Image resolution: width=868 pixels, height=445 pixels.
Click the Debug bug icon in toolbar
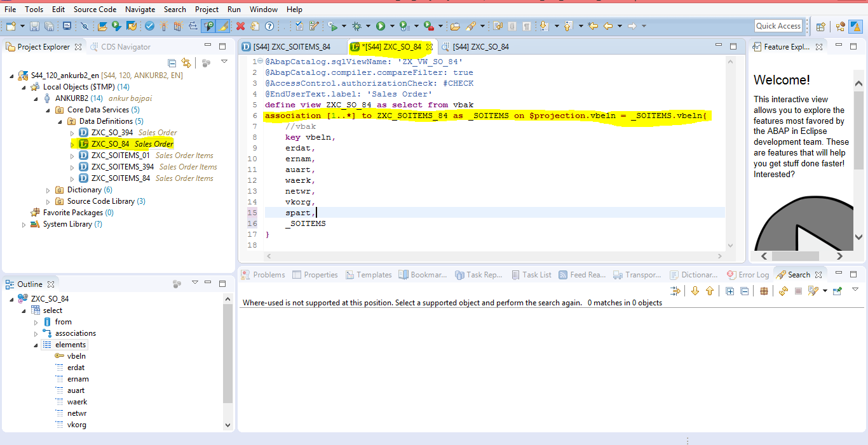point(357,26)
